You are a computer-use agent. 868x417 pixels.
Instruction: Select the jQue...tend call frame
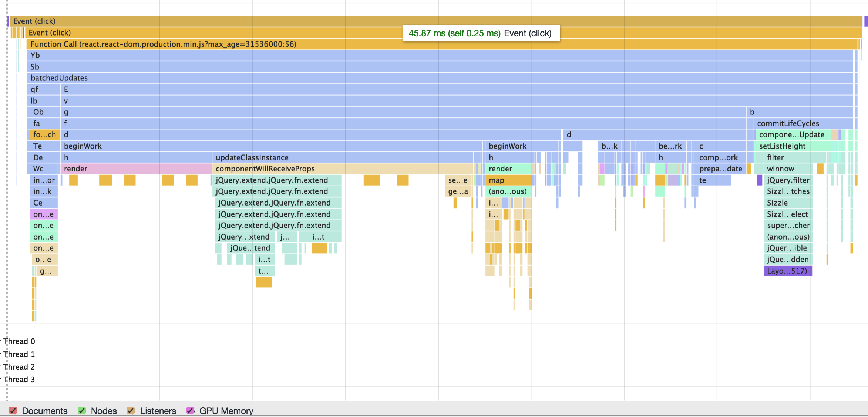(251, 248)
